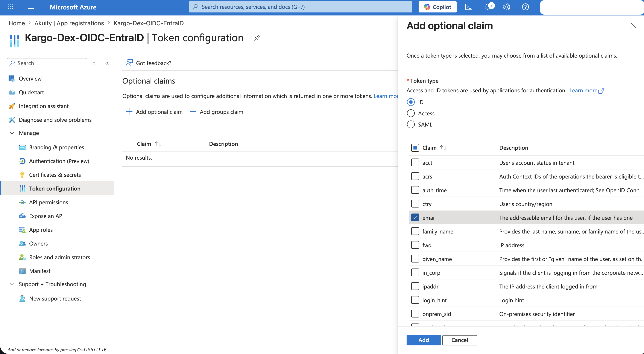
Task: Open the help question mark icon
Action: [526, 7]
